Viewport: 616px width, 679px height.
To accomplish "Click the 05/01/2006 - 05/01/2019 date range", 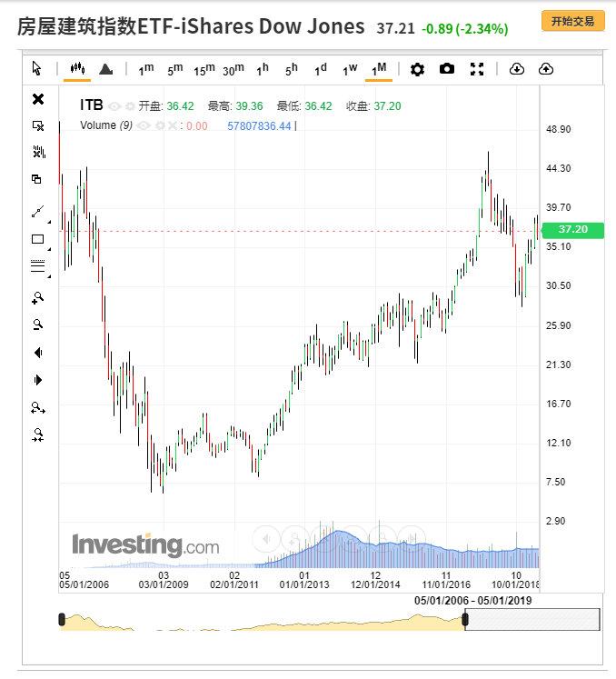I will tap(472, 601).
